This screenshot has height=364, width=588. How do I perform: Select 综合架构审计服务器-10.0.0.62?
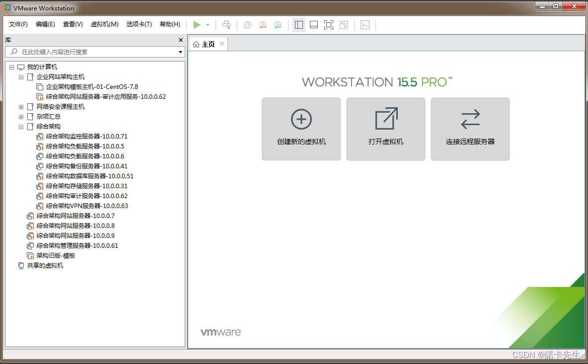[x=86, y=196]
